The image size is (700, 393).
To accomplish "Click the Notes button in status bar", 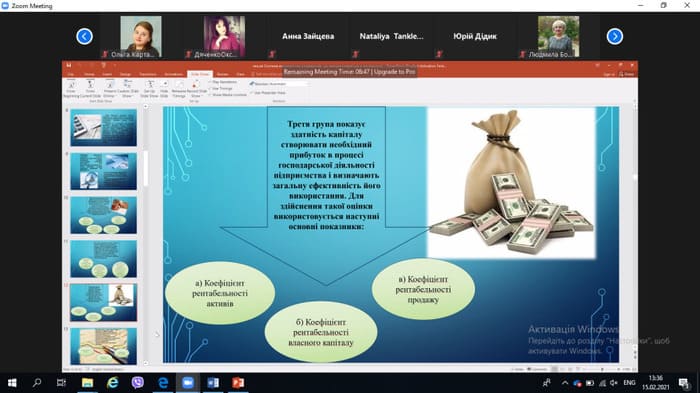I will (518, 369).
